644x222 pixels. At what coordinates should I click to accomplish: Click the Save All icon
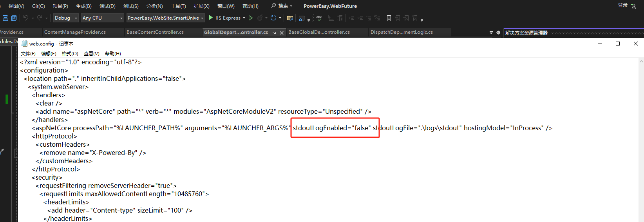click(14, 18)
